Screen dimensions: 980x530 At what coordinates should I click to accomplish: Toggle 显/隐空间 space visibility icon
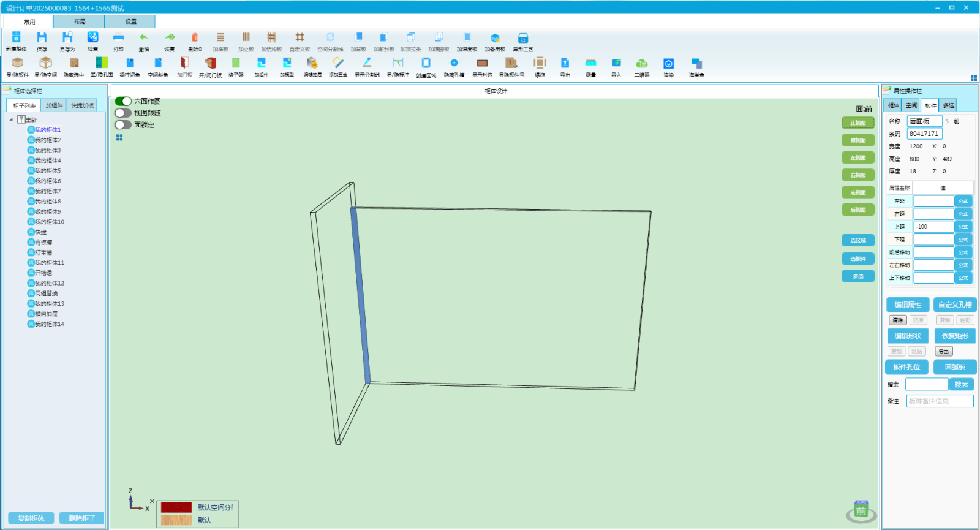point(45,63)
